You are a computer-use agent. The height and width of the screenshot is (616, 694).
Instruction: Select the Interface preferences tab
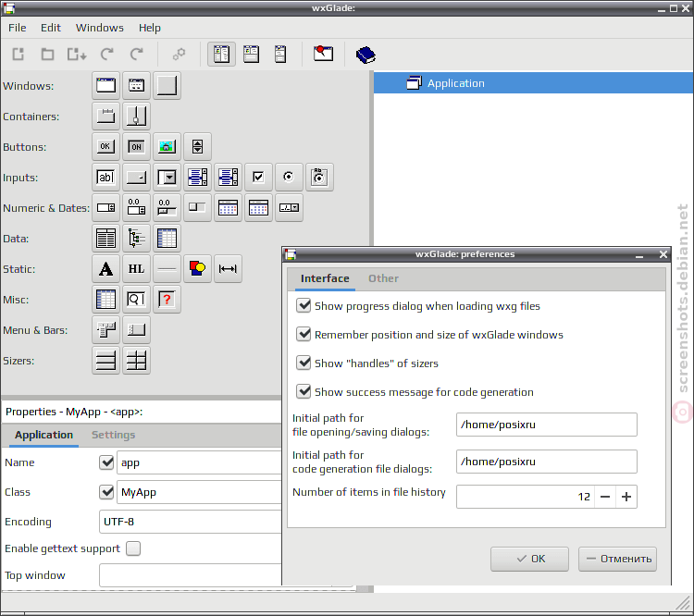(x=325, y=278)
